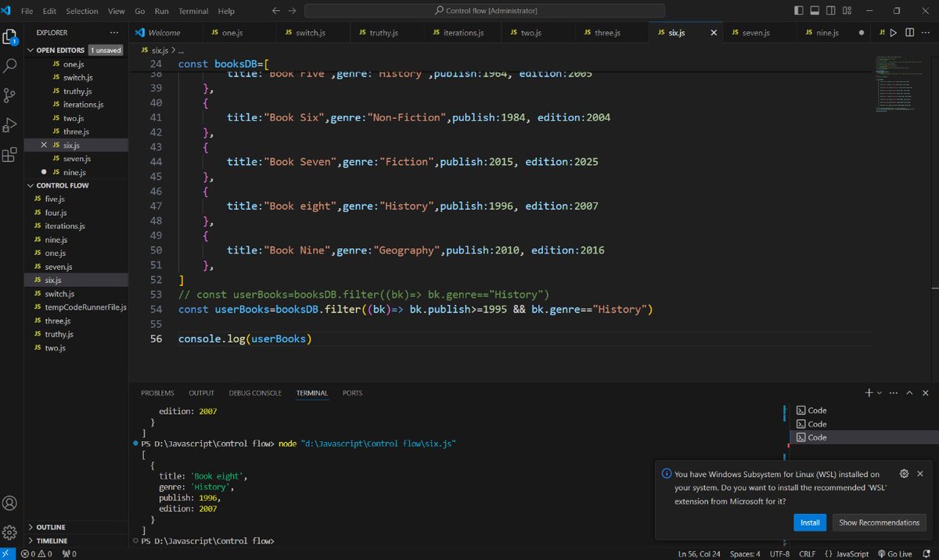The height and width of the screenshot is (560, 939).
Task: Open the Help menu
Action: click(x=225, y=11)
